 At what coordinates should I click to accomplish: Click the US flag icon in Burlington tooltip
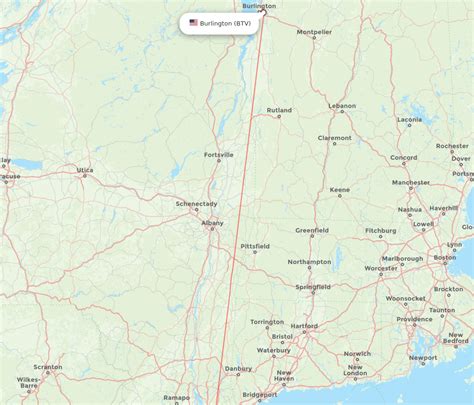pyautogui.click(x=193, y=23)
